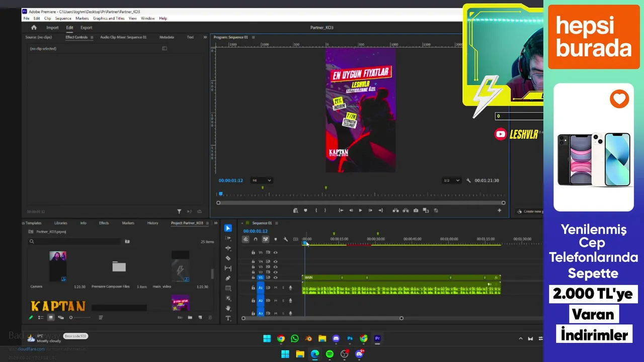
Task: Click Export Frame camera icon
Action: coord(416,210)
